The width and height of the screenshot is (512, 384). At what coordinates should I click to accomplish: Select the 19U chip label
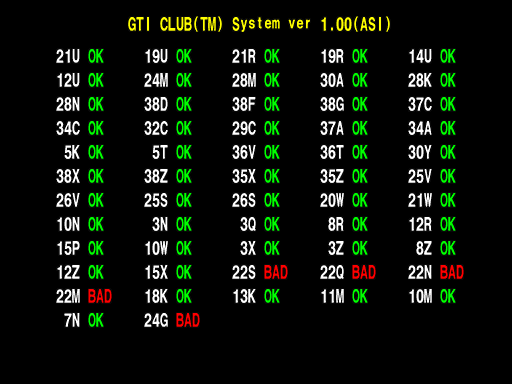[x=156, y=56]
